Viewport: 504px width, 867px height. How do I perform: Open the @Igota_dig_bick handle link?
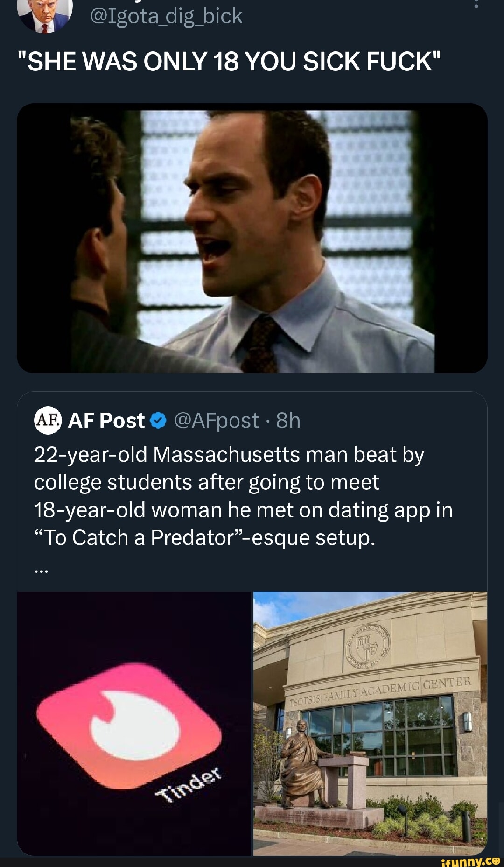click(x=166, y=16)
